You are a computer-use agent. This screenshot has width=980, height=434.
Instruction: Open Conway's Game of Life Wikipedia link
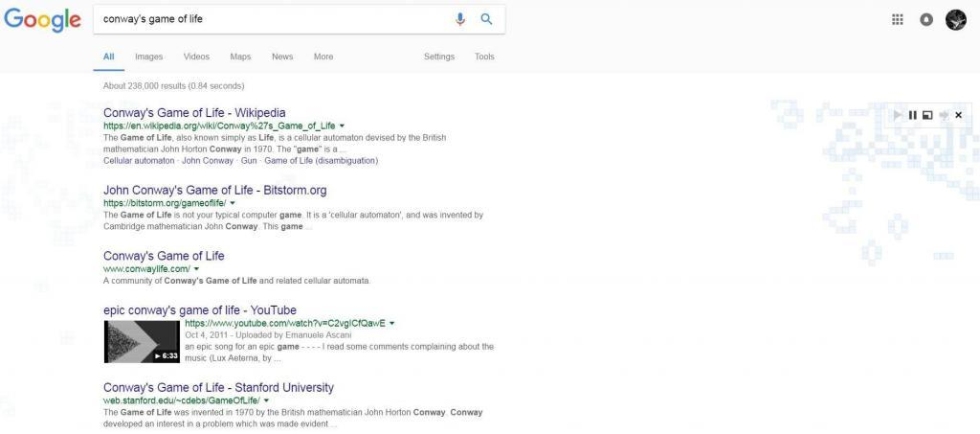(194, 112)
